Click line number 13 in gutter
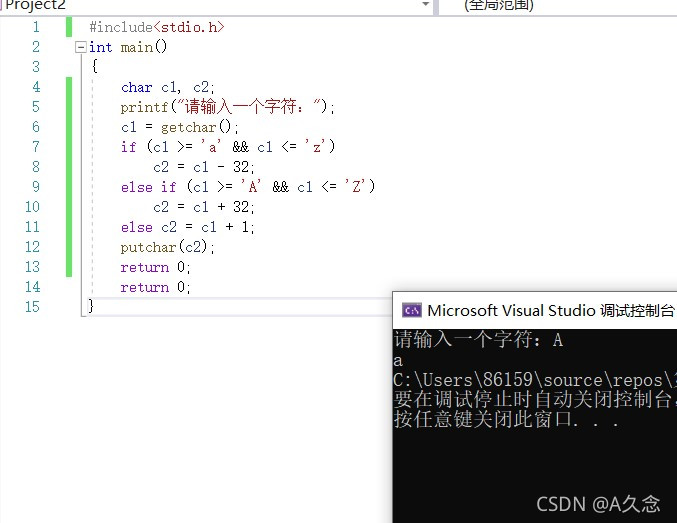 click(x=32, y=267)
